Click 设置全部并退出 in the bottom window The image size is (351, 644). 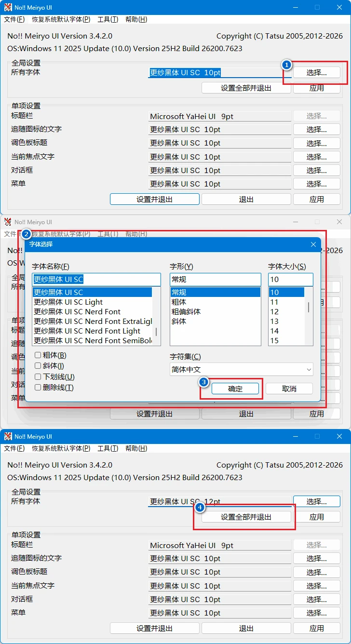(x=246, y=517)
